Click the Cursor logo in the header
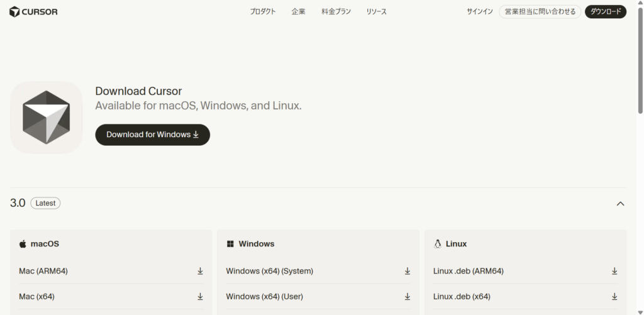The image size is (644, 315). coord(33,11)
